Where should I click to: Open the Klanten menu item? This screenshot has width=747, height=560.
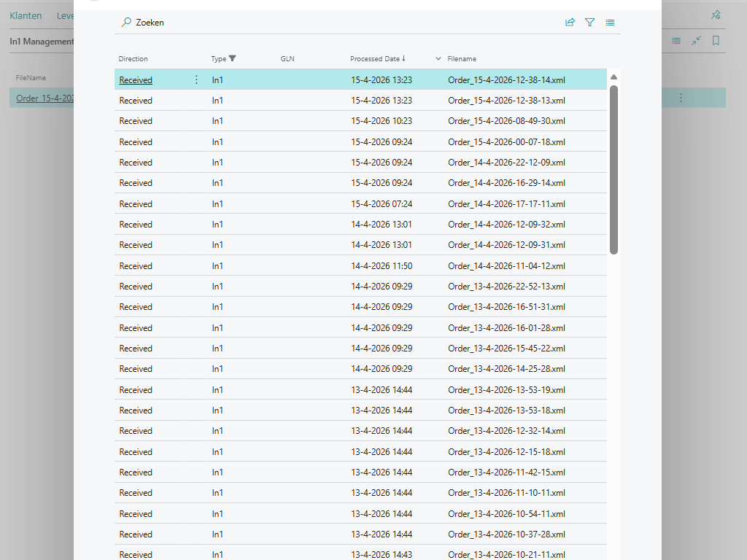click(26, 15)
